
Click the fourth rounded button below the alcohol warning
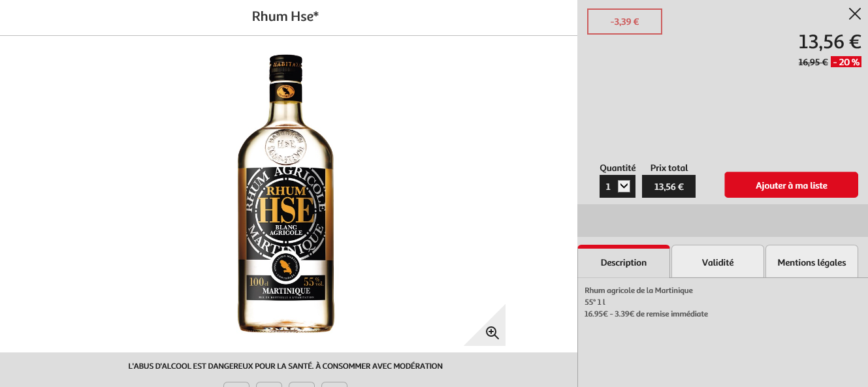(x=334, y=384)
